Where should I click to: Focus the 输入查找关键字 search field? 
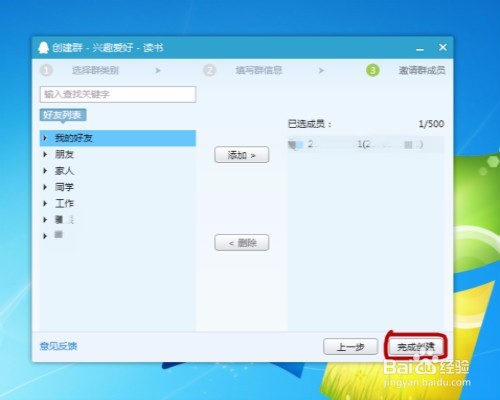click(x=118, y=94)
